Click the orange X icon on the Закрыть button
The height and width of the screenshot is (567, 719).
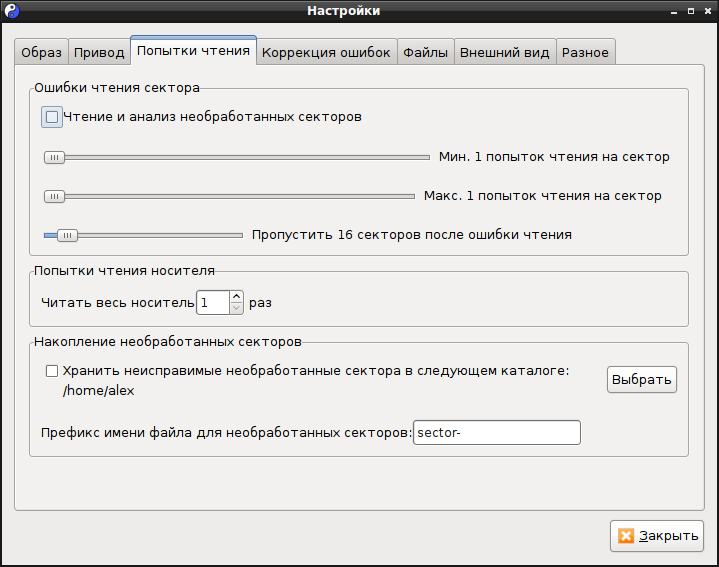coord(625,535)
